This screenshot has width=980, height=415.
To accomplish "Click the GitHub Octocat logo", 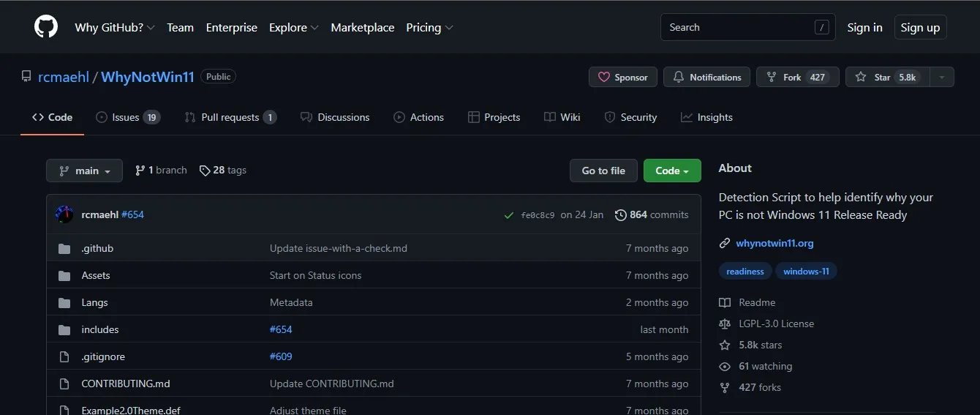I will 45,27.
